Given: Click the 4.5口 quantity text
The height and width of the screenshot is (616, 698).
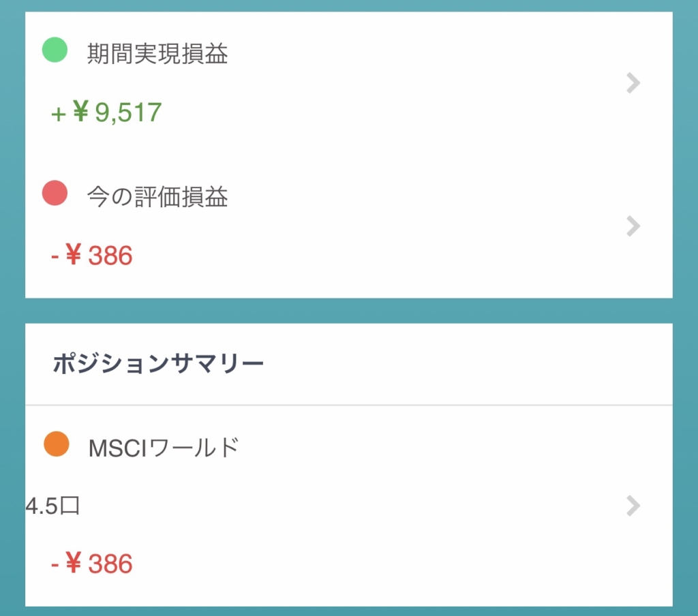Looking at the screenshot, I should 52,506.
